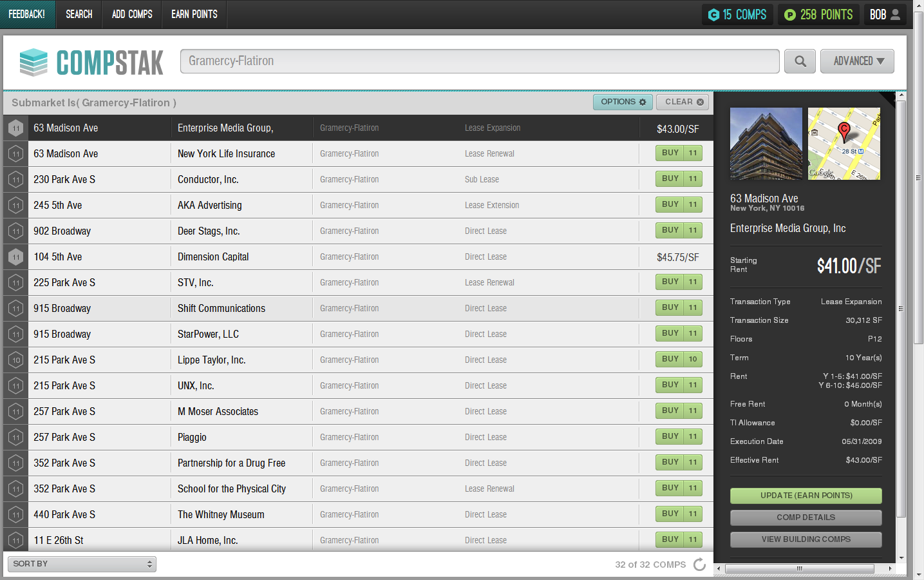This screenshot has height=580, width=924.
Task: Buy the M Moser Associates comp
Action: point(679,411)
